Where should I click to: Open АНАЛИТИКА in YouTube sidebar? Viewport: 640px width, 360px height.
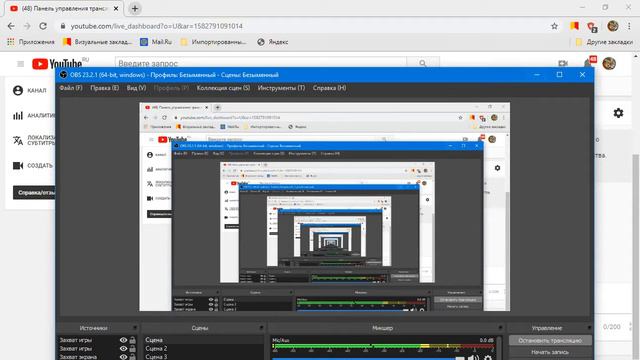click(33, 116)
